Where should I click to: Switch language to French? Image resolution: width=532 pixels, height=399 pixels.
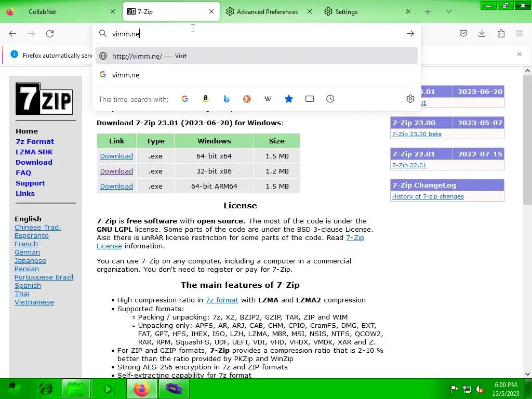(x=26, y=244)
